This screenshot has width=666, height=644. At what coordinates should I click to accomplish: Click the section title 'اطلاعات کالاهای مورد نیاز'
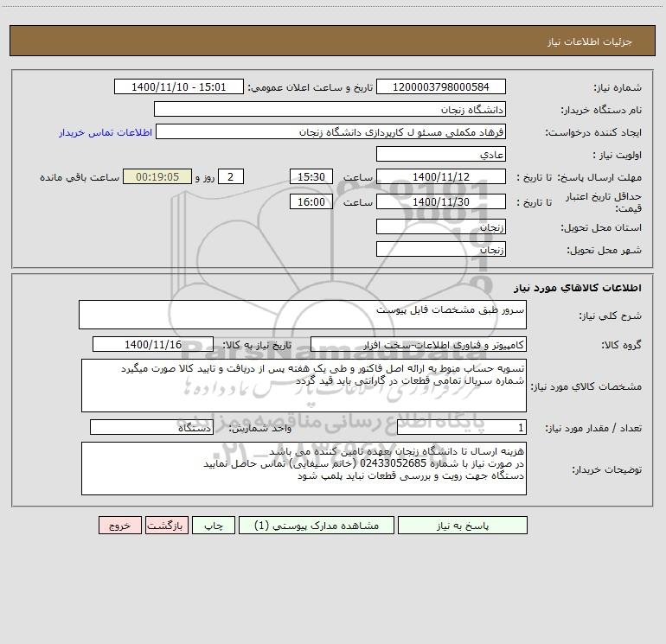pos(578,288)
